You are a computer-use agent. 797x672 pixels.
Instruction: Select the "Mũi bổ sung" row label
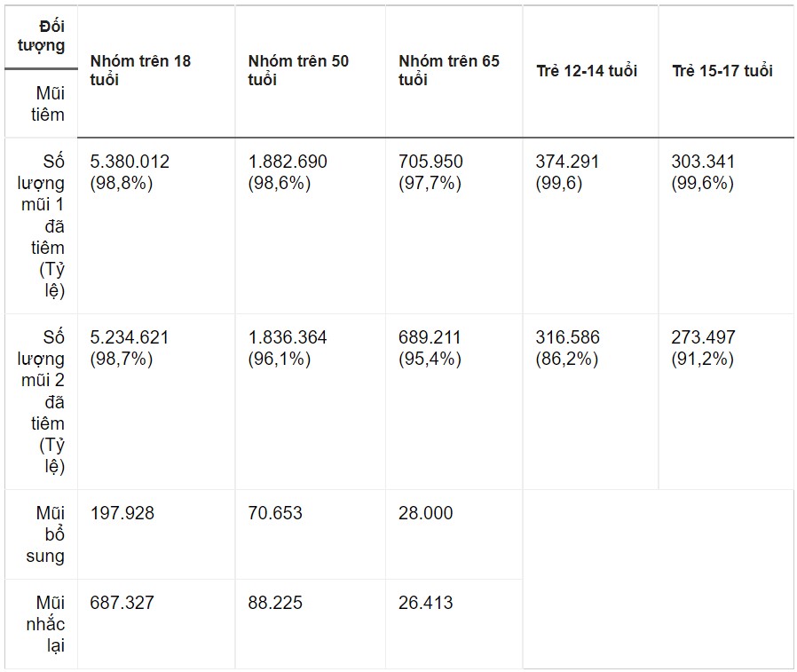pyautogui.click(x=50, y=534)
